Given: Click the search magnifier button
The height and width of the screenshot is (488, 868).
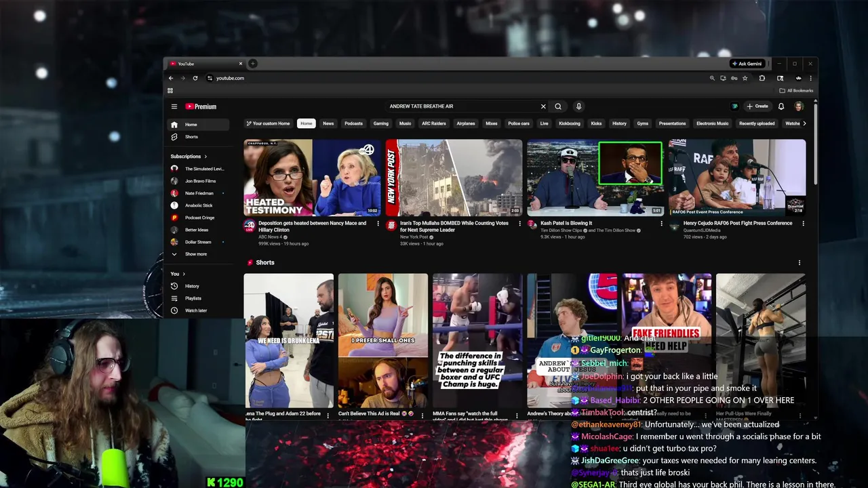Looking at the screenshot, I should point(558,106).
